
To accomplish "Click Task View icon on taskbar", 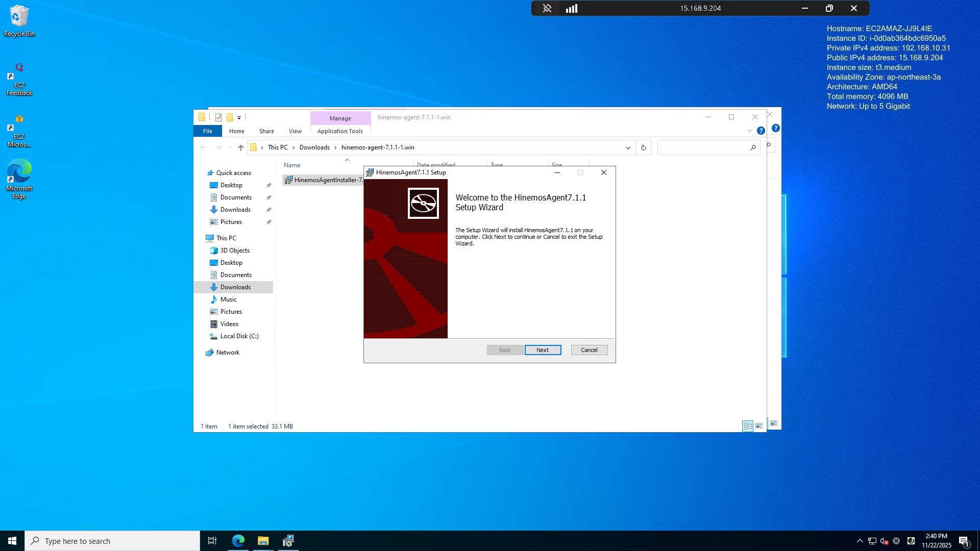I will coord(212,541).
